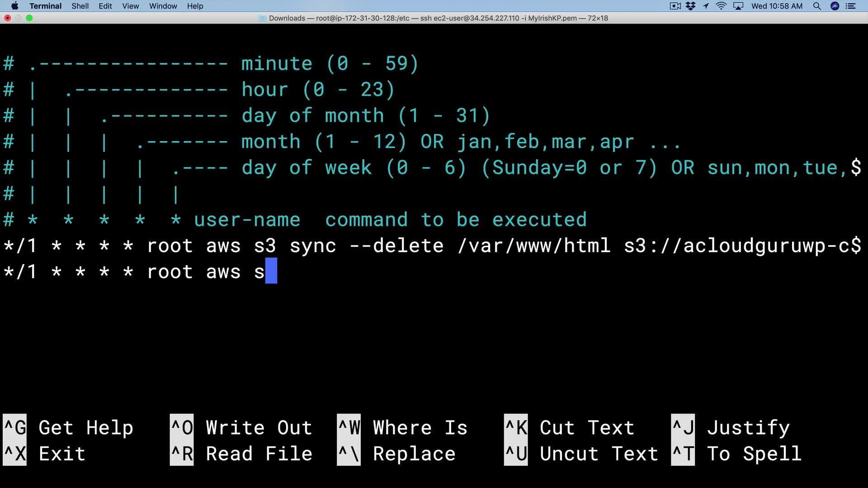The width and height of the screenshot is (868, 488).
Task: Click the location services arrow icon
Action: 706,6
